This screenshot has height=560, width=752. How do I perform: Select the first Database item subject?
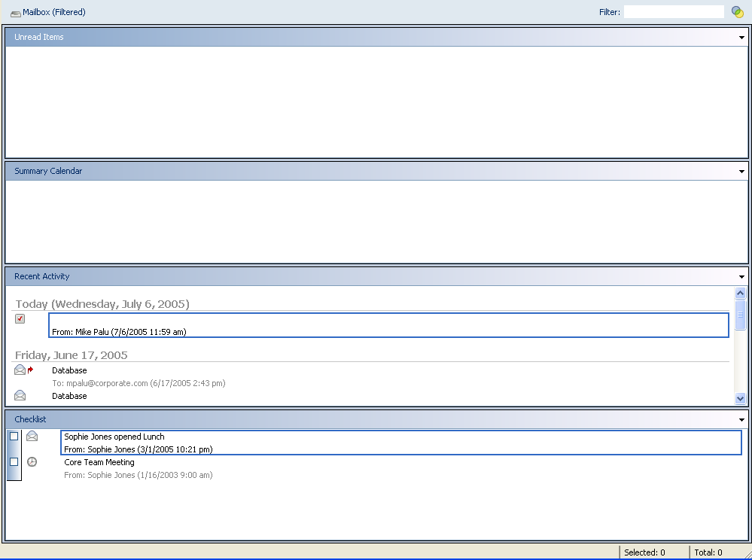pos(69,370)
